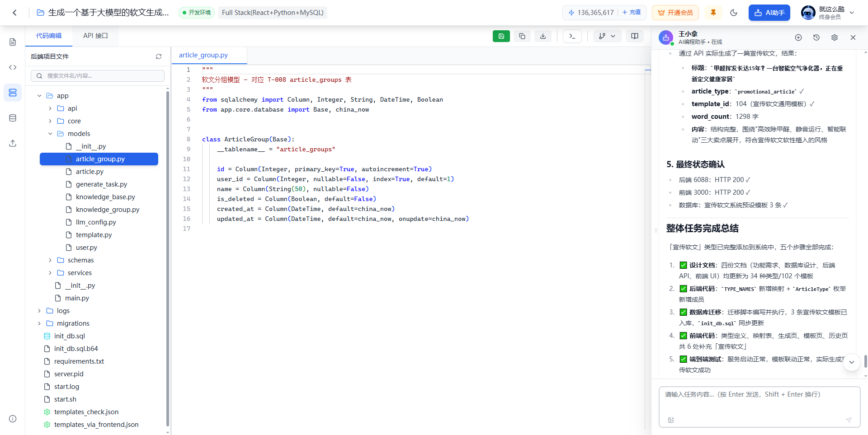Open AI assistant settings gear
The width and height of the screenshot is (868, 435).
click(835, 37)
